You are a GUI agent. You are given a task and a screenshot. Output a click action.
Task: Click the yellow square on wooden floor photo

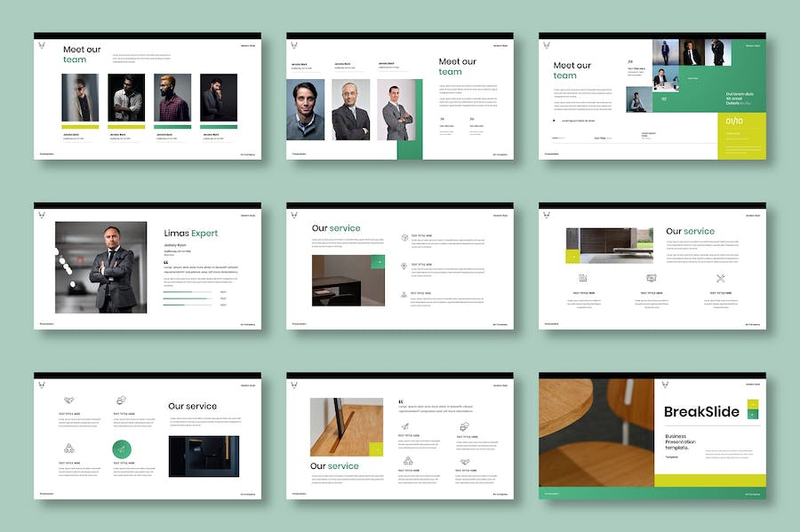376,449
